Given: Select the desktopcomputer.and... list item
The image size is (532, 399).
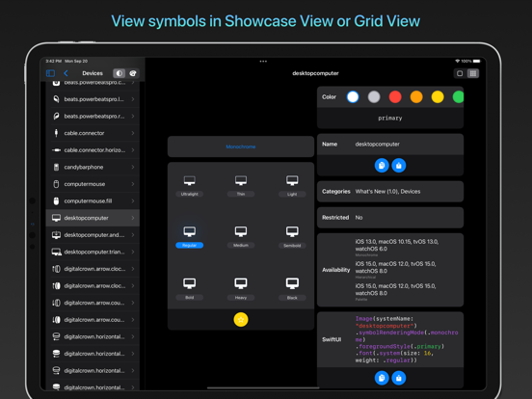Looking at the screenshot, I should 93,235.
